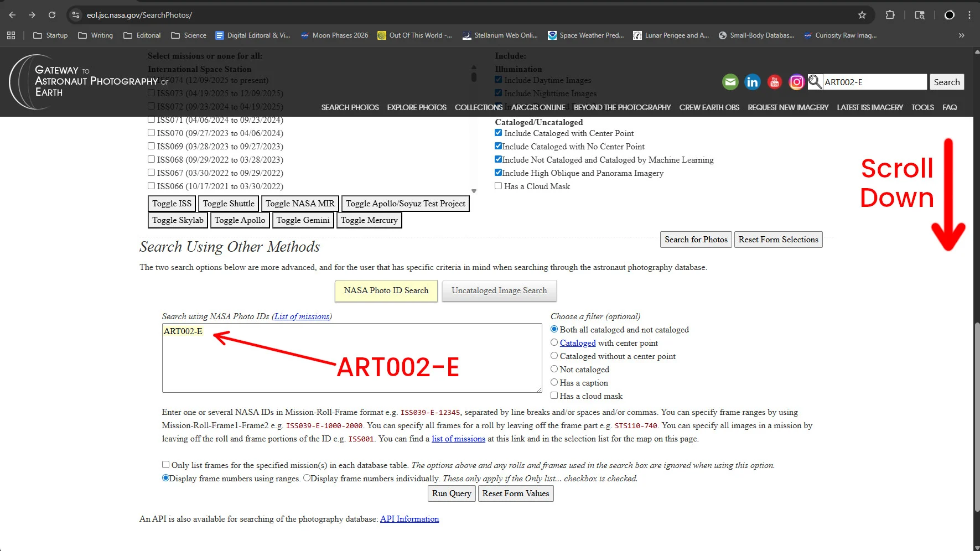Click the magnifying glass beside header search
The image size is (980, 551).
point(815,82)
